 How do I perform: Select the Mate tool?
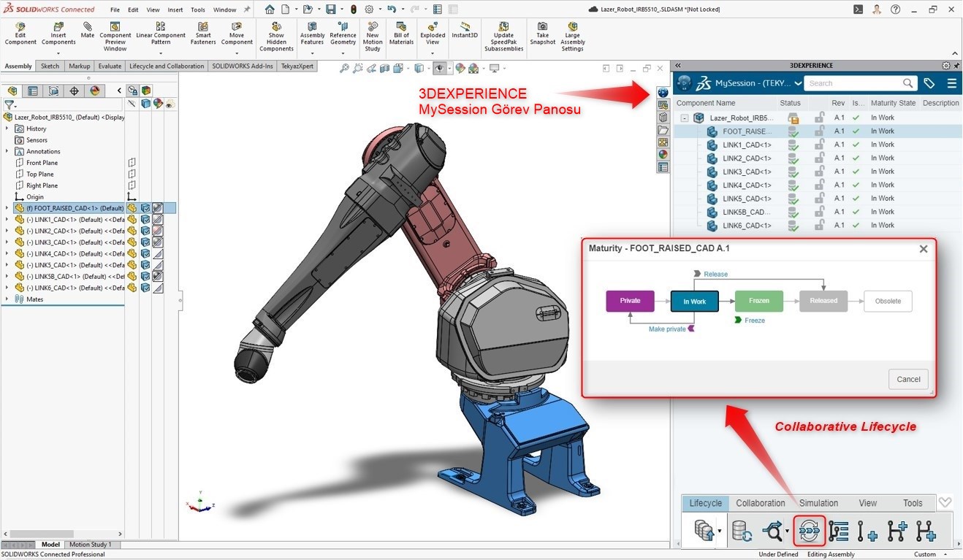88,30
